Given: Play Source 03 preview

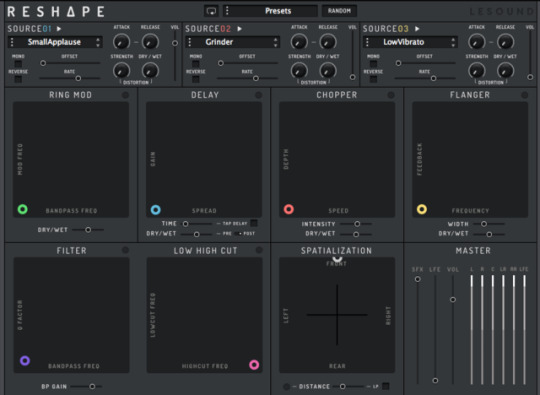Looking at the screenshot, I should (x=417, y=29).
